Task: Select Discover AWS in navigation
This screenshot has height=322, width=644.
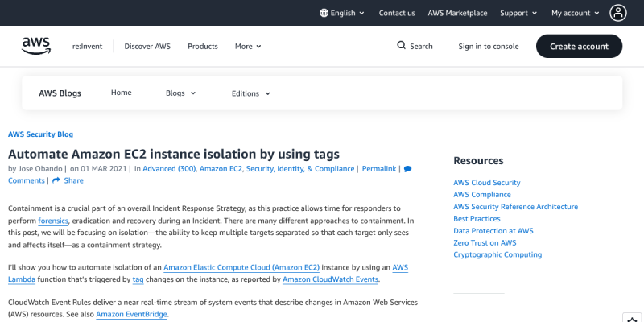Action: coord(147,47)
